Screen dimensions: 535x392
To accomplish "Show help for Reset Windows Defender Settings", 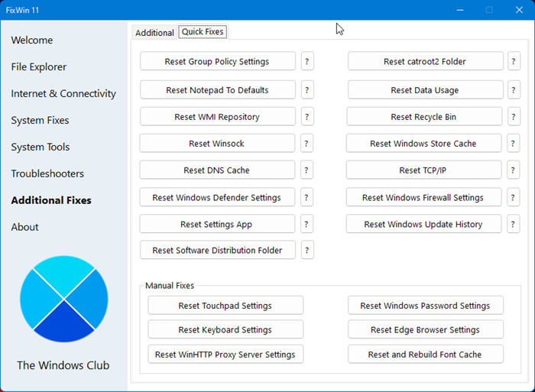I will pyautogui.click(x=306, y=197).
